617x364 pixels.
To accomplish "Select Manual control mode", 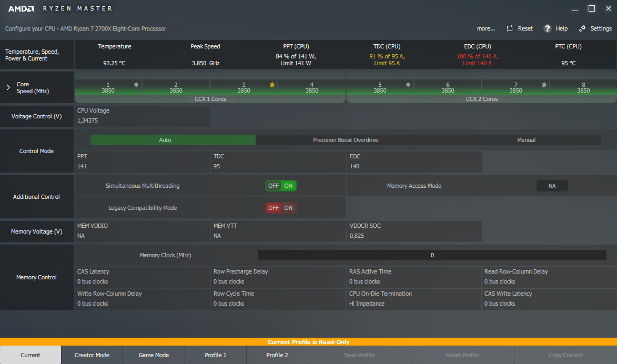I will pos(526,140).
